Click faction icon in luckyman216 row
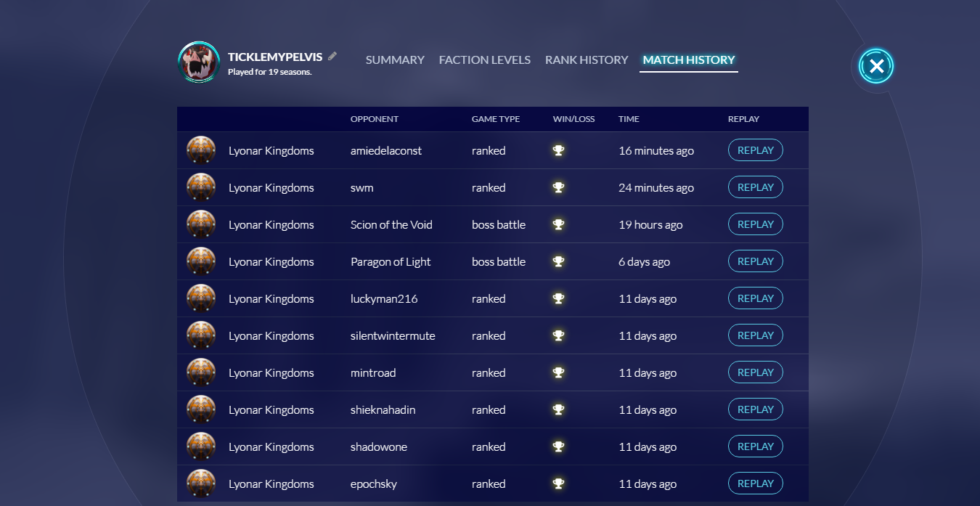980x506 pixels. click(201, 298)
